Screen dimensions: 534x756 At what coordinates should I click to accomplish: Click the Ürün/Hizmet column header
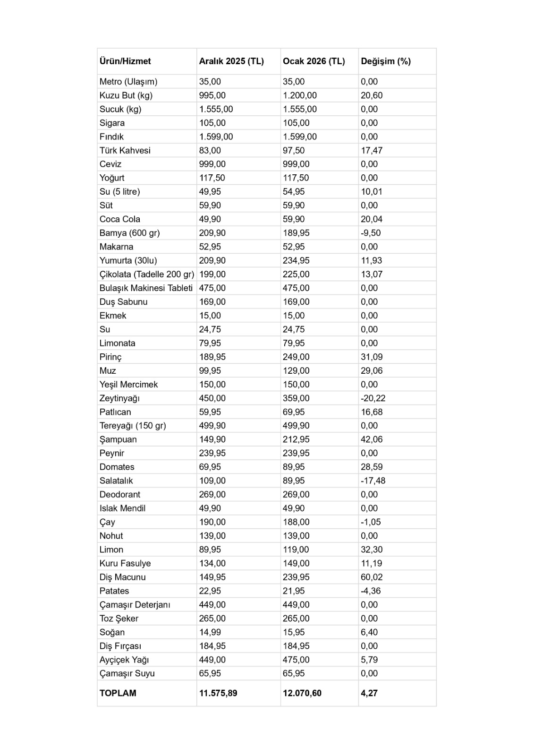click(125, 61)
